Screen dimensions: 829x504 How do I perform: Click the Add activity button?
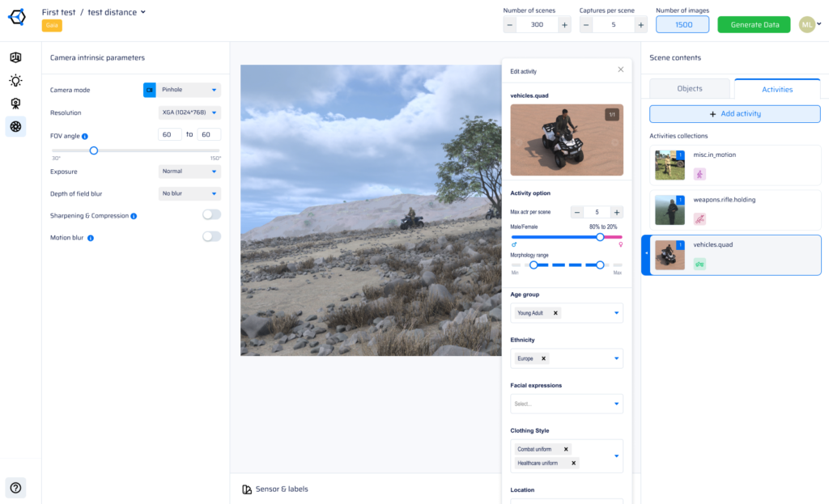click(x=735, y=114)
